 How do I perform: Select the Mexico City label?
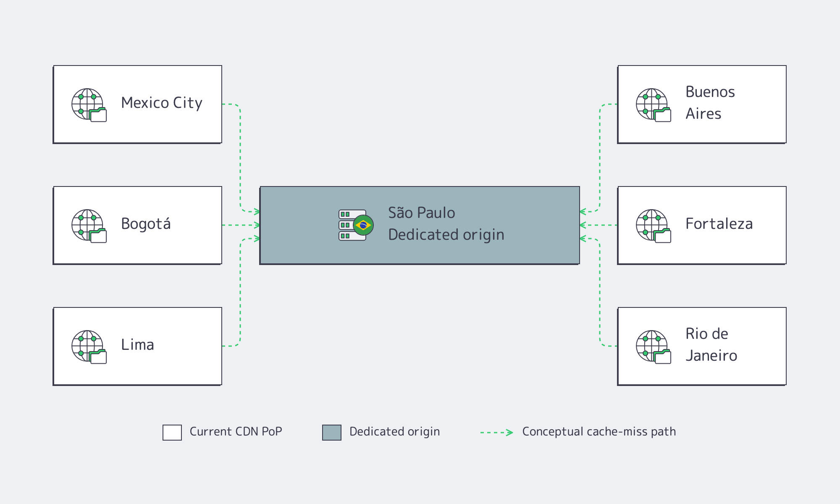point(162,103)
